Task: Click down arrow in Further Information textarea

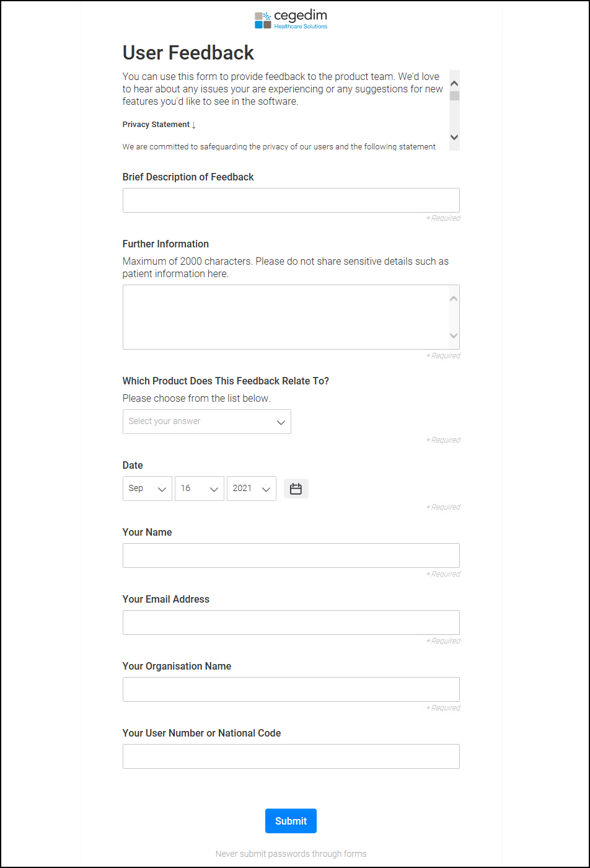Action: (454, 336)
